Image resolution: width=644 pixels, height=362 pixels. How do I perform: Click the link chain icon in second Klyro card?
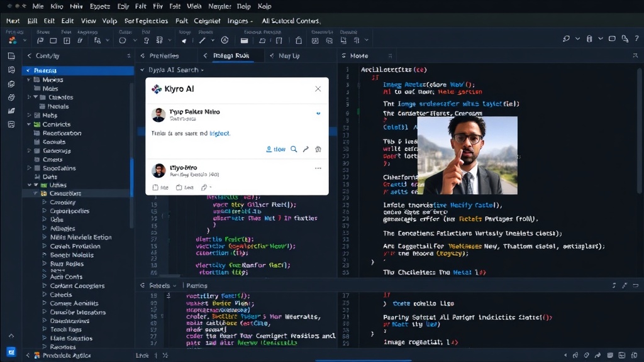(204, 187)
